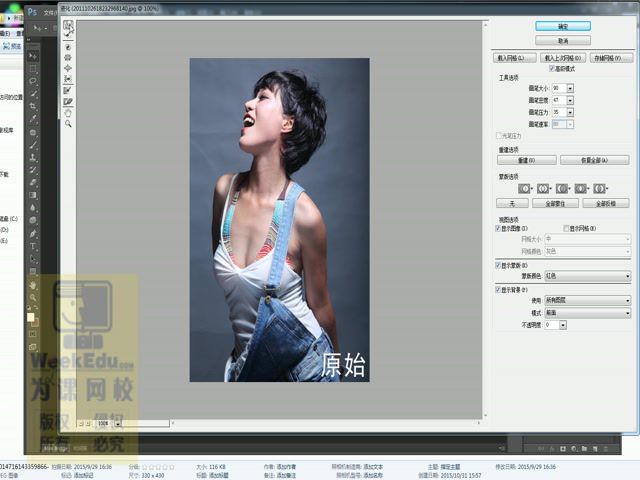The width and height of the screenshot is (640, 480).
Task: Toggle the 显示背景 show backdrop checkbox
Action: click(498, 290)
